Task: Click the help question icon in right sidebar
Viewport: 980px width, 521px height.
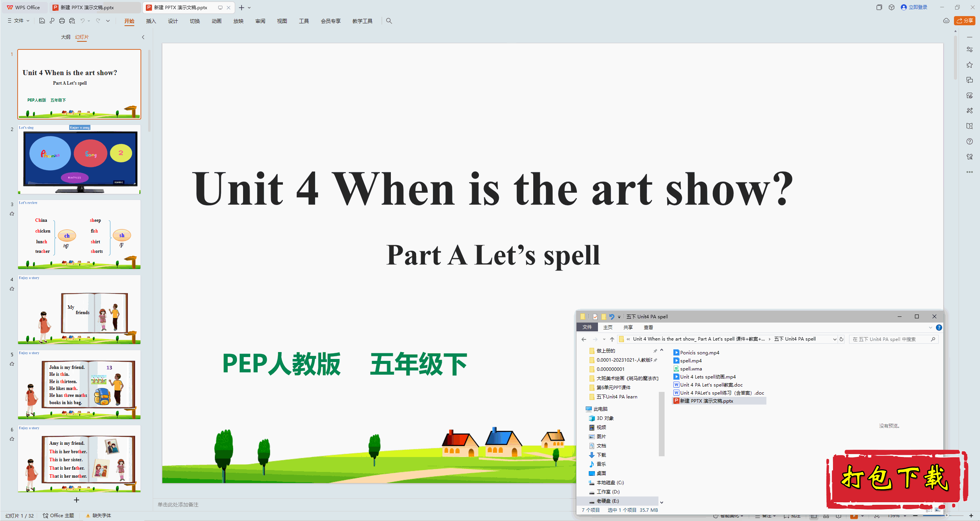Action: coord(970,141)
